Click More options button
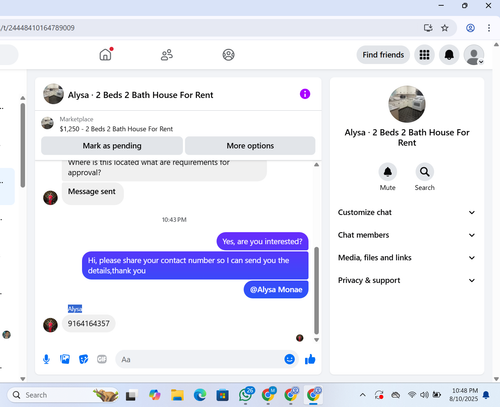 (250, 146)
